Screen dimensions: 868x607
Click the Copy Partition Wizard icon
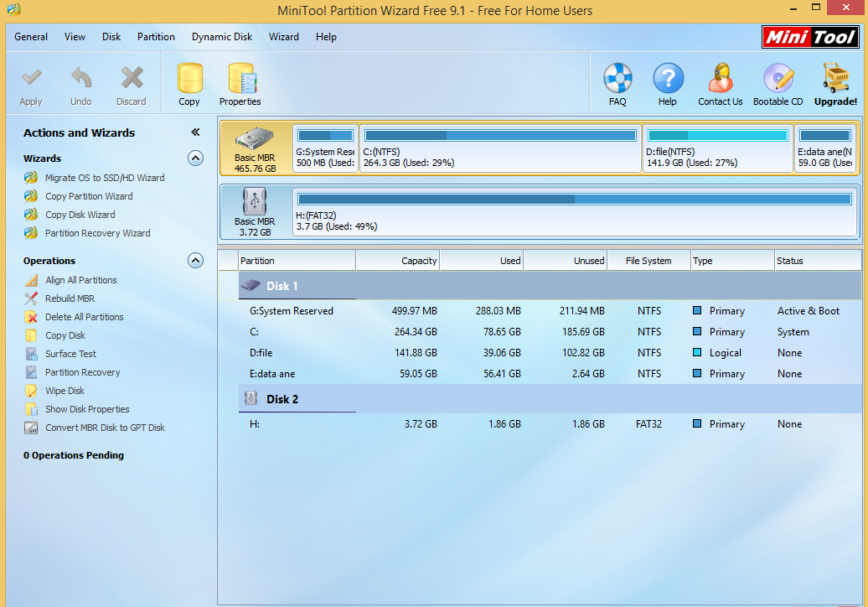31,196
